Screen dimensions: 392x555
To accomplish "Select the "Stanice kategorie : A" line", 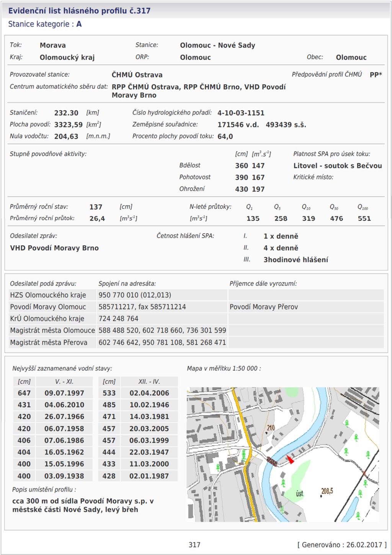I will pos(45,24).
